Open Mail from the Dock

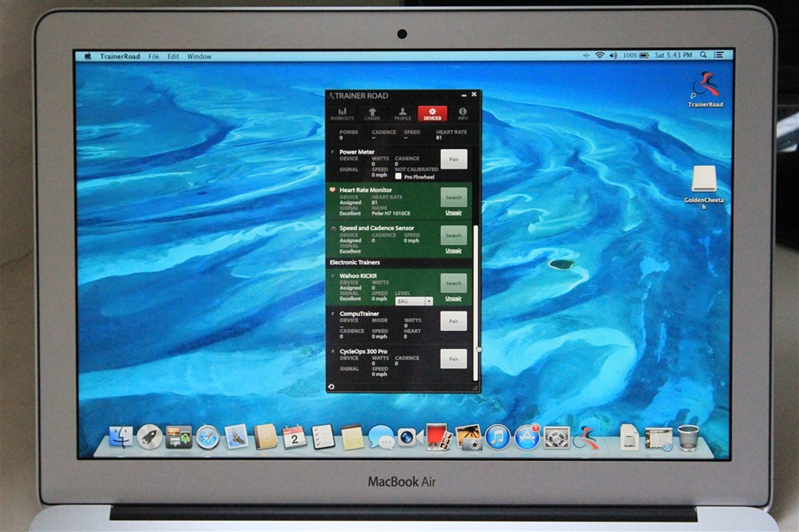pyautogui.click(x=236, y=437)
